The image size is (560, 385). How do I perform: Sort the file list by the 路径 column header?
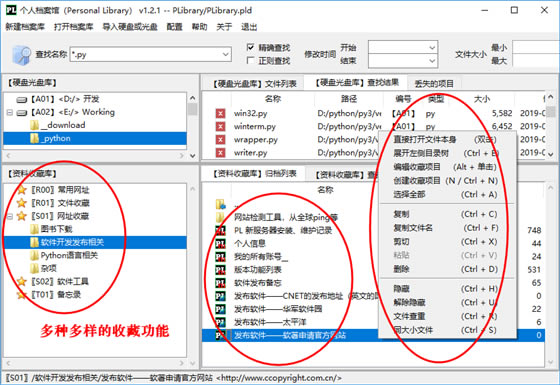349,99
